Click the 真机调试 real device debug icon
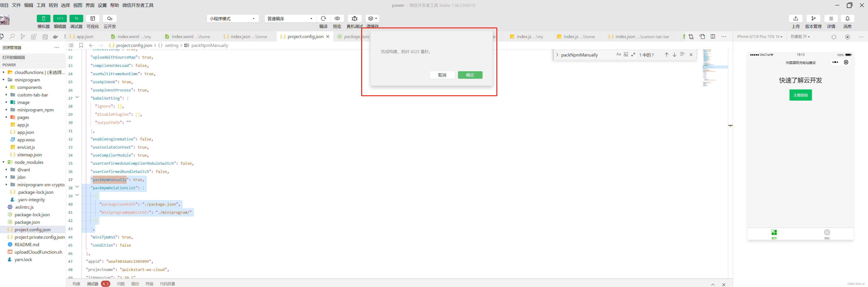868x287 pixels. click(355, 19)
